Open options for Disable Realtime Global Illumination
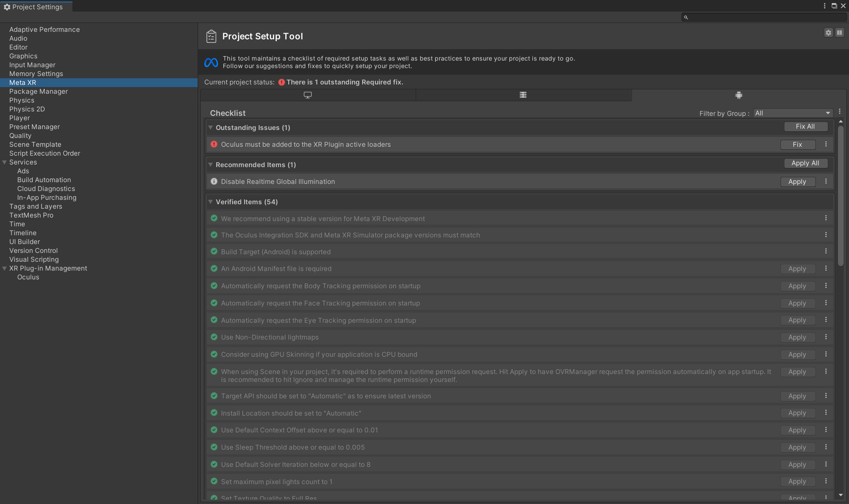Image resolution: width=849 pixels, height=504 pixels. click(826, 182)
